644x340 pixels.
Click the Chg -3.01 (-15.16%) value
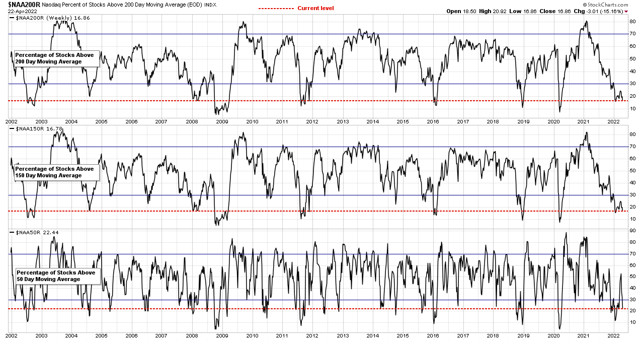(599, 12)
